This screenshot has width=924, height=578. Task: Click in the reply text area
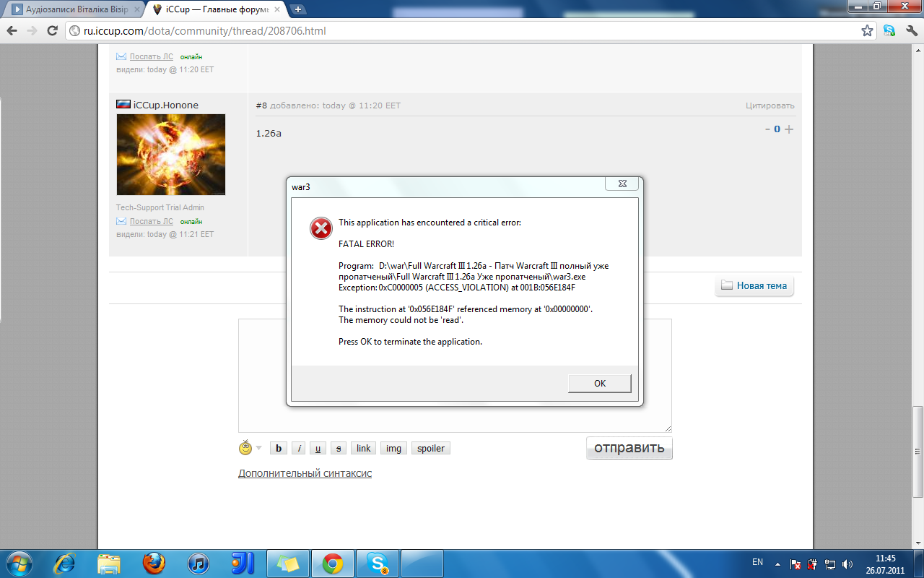pyautogui.click(x=455, y=376)
